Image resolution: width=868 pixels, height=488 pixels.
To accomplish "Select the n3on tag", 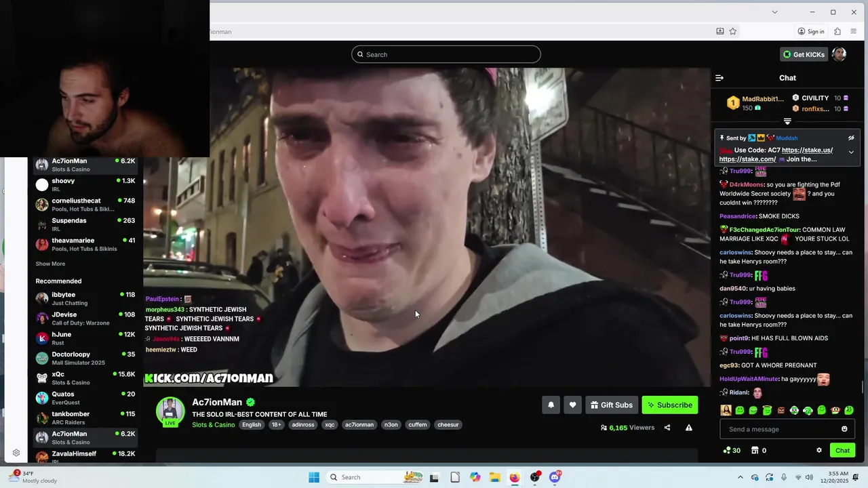I will click(x=391, y=425).
